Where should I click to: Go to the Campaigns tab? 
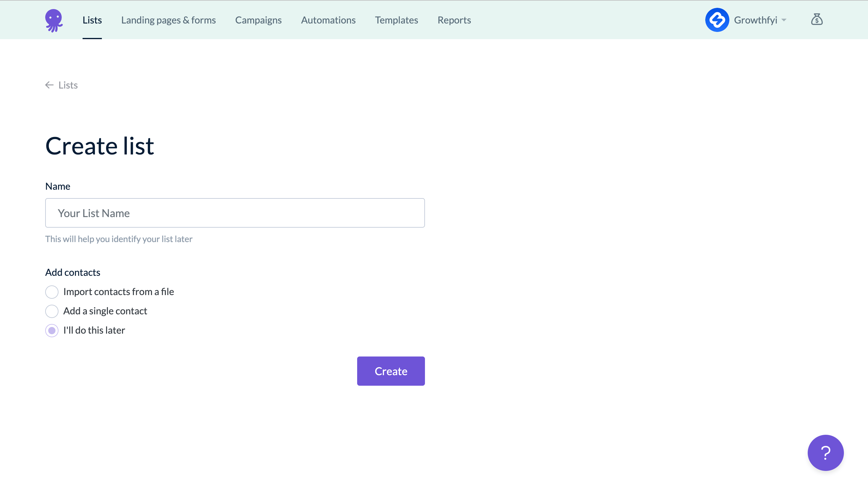[258, 20]
